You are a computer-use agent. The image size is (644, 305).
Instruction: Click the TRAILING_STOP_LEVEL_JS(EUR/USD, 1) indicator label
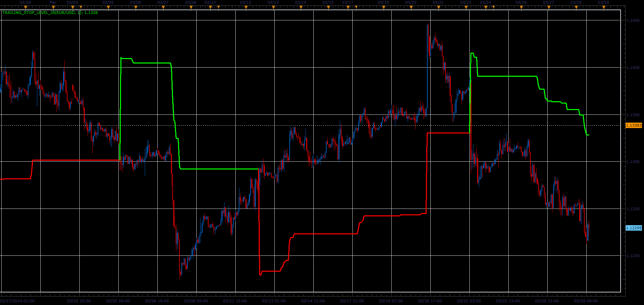[50, 13]
